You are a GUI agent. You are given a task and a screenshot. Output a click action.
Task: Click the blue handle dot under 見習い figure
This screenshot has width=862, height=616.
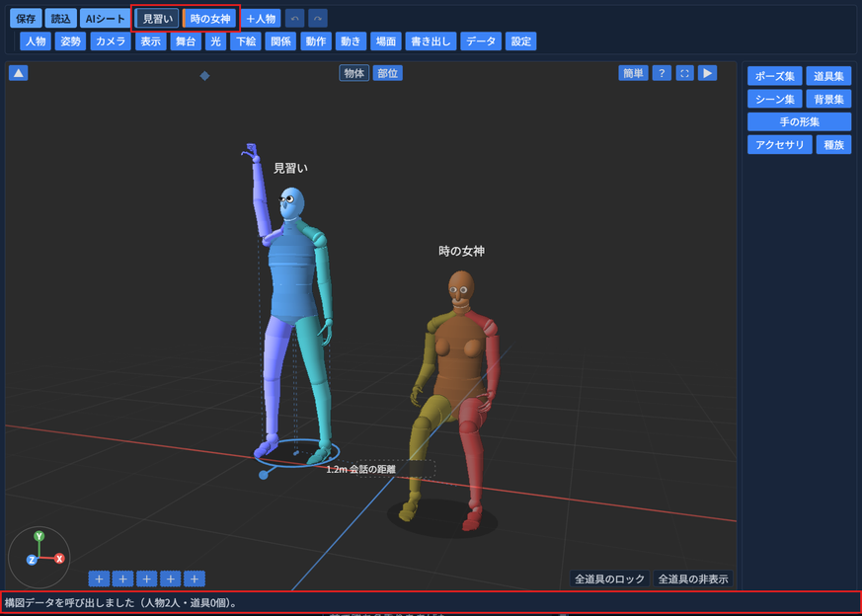coord(264,475)
